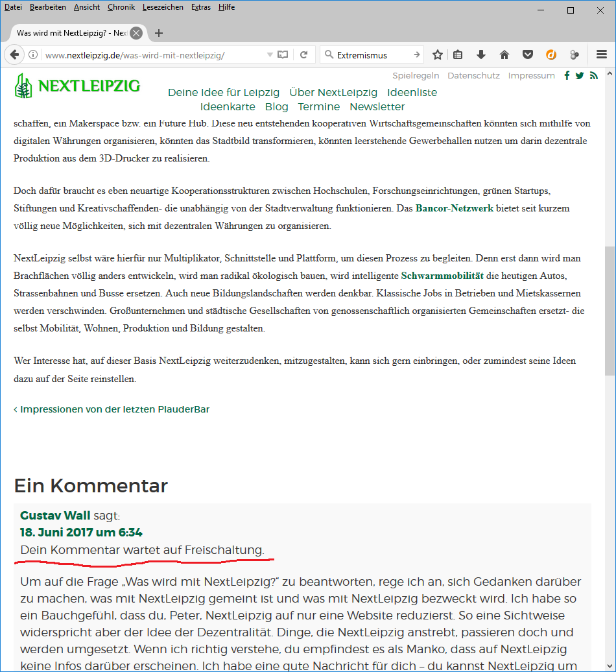Close the browser window
The height and width of the screenshot is (672, 616).
pyautogui.click(x=600, y=10)
